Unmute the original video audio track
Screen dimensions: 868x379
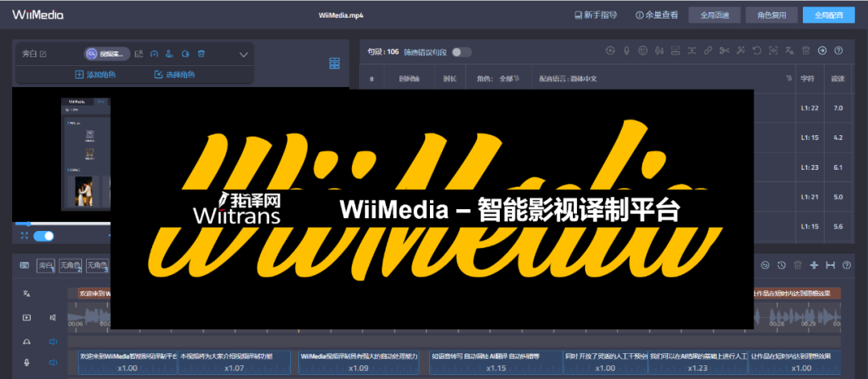click(x=53, y=318)
